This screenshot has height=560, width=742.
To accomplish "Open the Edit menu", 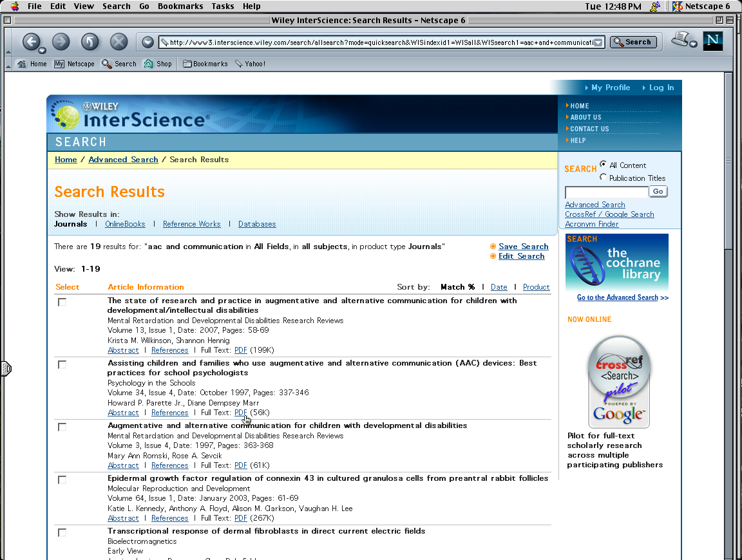I will [x=58, y=6].
